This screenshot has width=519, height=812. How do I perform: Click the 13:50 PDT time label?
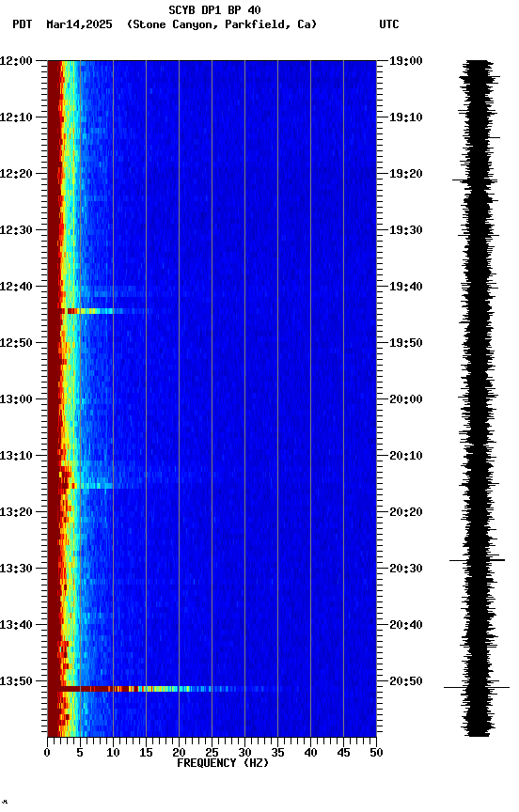coord(16,681)
